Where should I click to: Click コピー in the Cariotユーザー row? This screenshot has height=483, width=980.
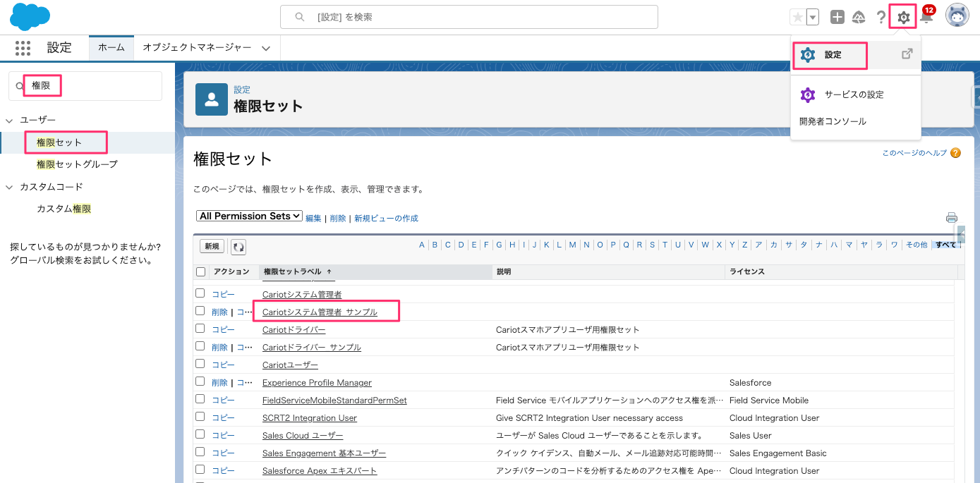(x=223, y=365)
